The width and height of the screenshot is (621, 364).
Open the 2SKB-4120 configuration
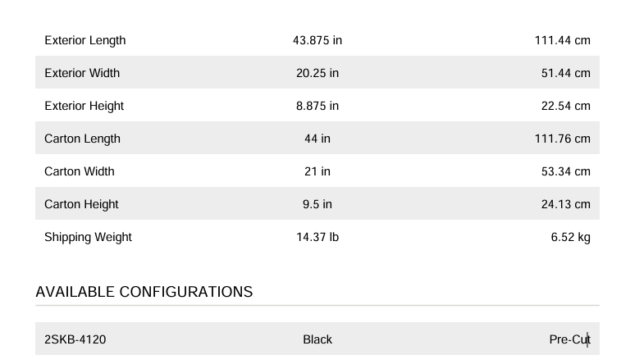[75, 339]
